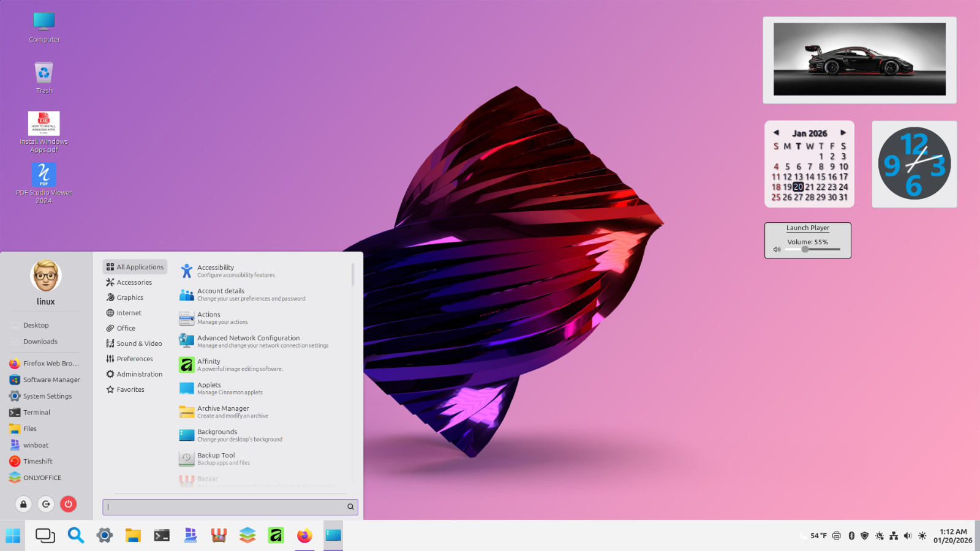
Task: Select the Preferences category
Action: click(135, 359)
